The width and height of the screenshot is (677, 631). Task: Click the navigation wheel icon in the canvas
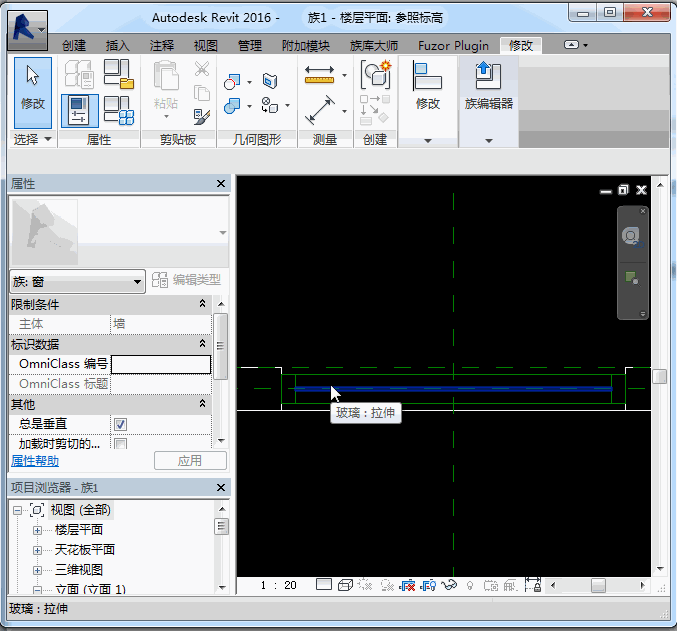632,236
